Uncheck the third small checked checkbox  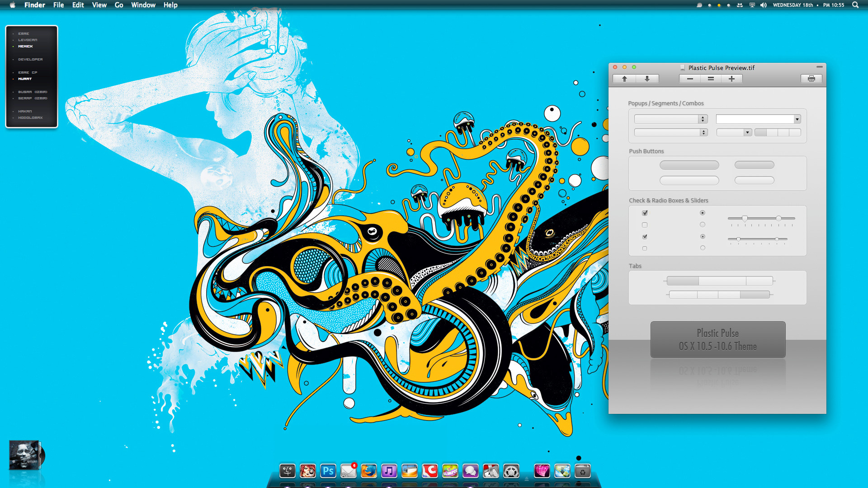(x=645, y=237)
